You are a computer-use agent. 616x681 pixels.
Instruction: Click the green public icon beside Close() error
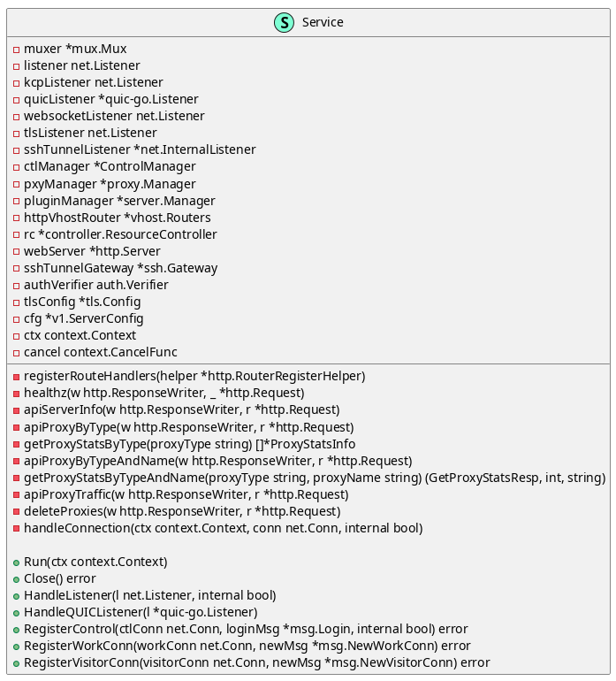[16, 580]
